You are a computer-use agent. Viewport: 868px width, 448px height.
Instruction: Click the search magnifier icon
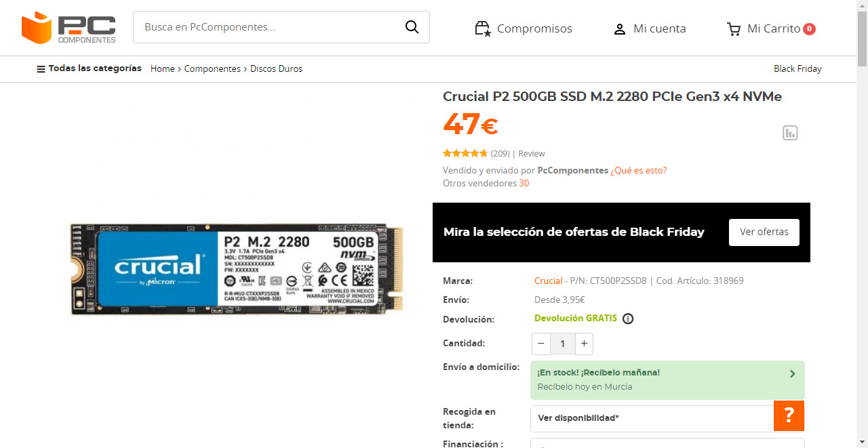(412, 27)
